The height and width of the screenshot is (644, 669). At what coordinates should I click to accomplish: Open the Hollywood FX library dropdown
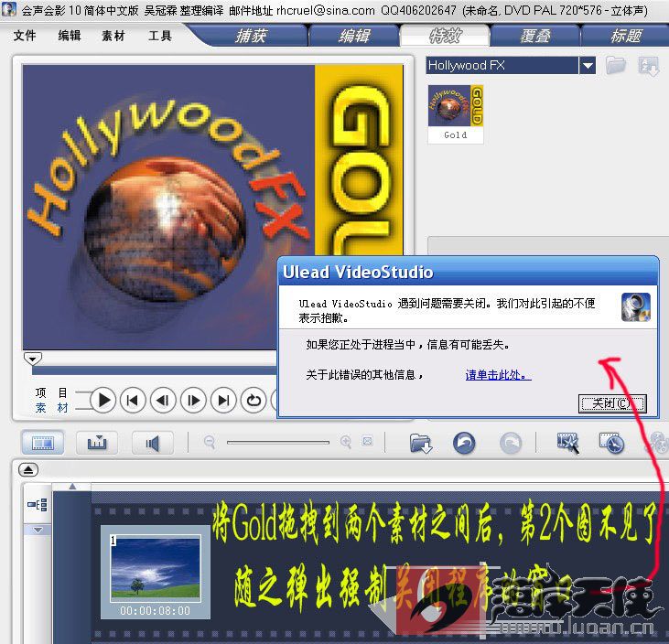(x=588, y=65)
